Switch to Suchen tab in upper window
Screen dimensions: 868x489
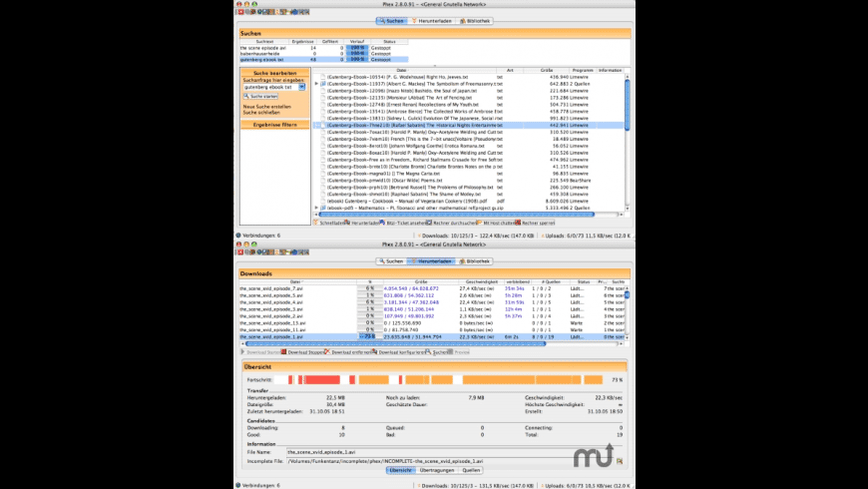click(391, 21)
